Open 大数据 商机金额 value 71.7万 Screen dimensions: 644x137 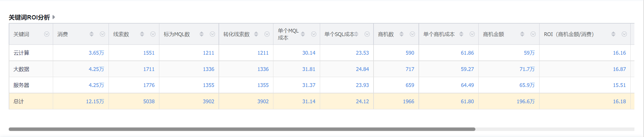(x=527, y=69)
